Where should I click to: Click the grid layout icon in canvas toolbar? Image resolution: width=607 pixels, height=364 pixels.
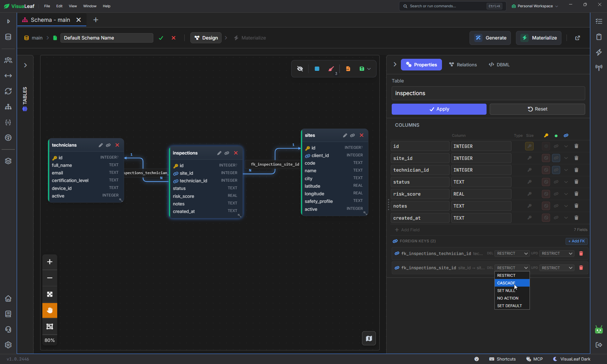[x=317, y=69]
